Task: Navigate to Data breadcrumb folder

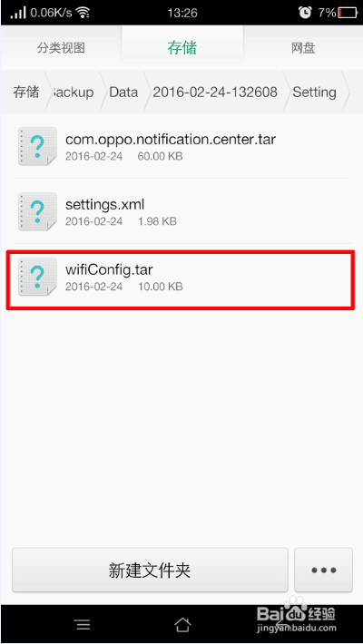Action: (x=123, y=92)
